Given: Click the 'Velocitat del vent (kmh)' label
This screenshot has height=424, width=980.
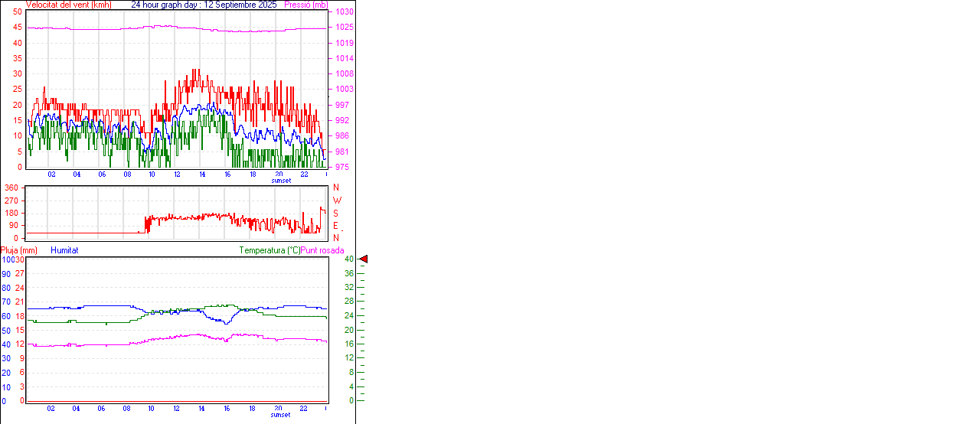Looking at the screenshot, I should 68,5.
